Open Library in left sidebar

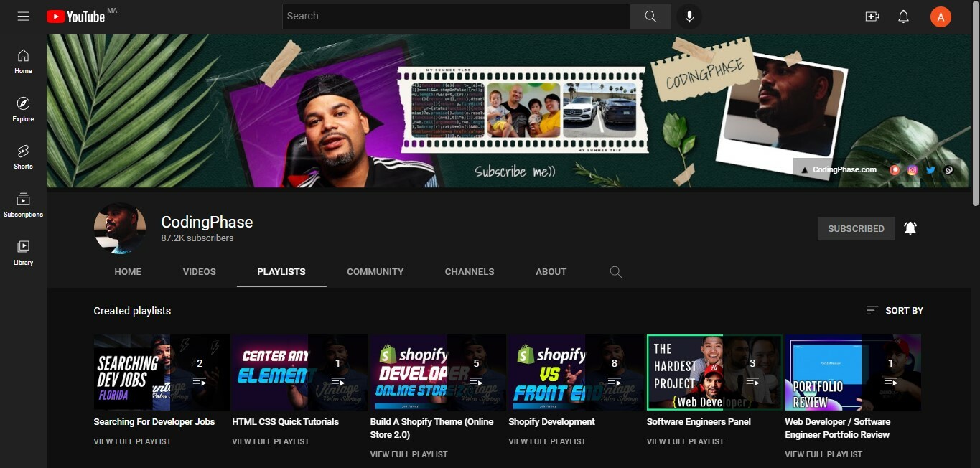click(23, 253)
